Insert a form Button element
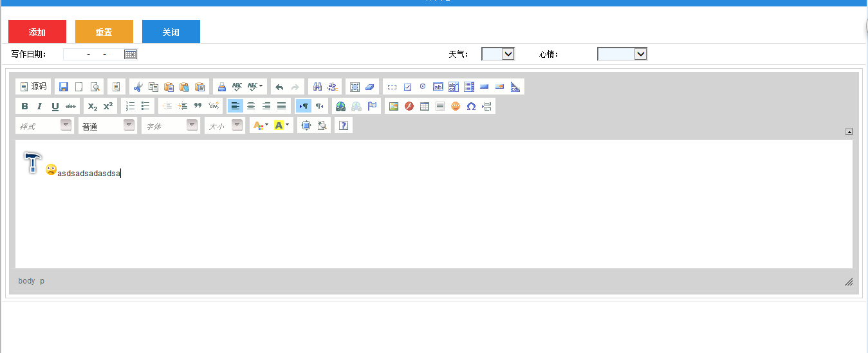868x353 pixels. (485, 87)
